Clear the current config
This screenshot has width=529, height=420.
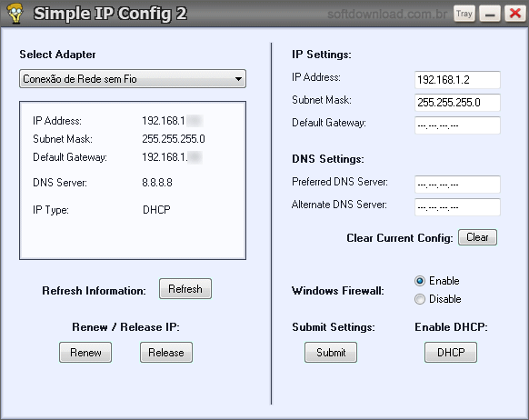pyautogui.click(x=477, y=237)
